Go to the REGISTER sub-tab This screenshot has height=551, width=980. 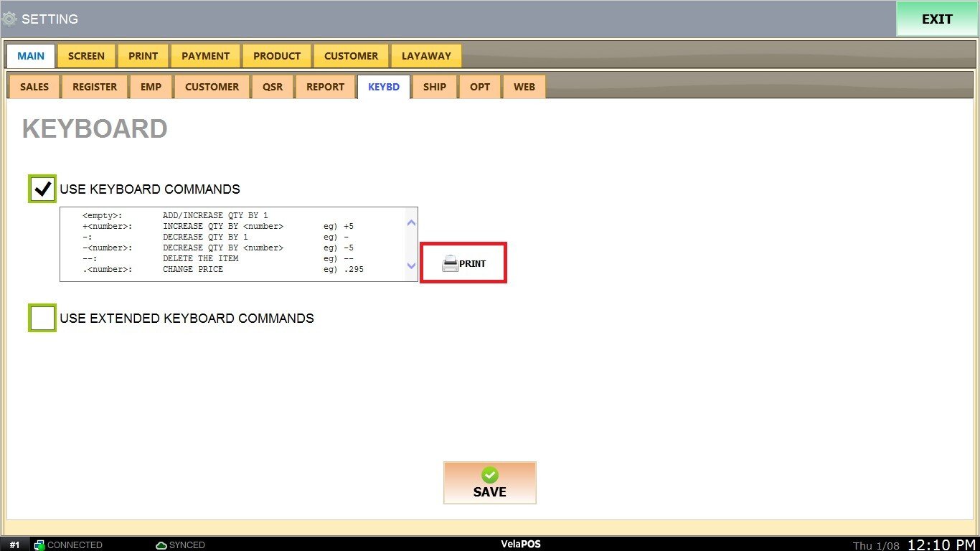pyautogui.click(x=95, y=87)
